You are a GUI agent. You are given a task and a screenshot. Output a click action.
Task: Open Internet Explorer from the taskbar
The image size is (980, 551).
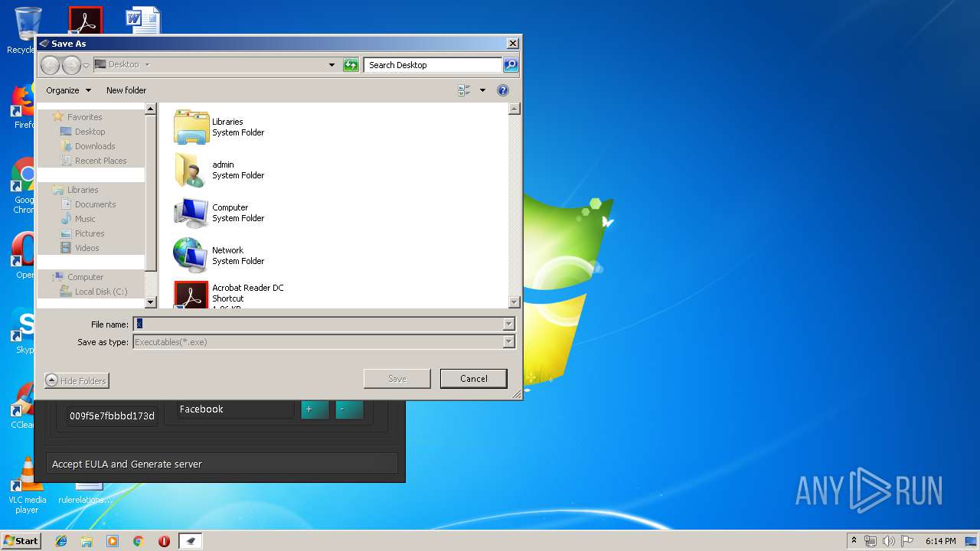(61, 541)
